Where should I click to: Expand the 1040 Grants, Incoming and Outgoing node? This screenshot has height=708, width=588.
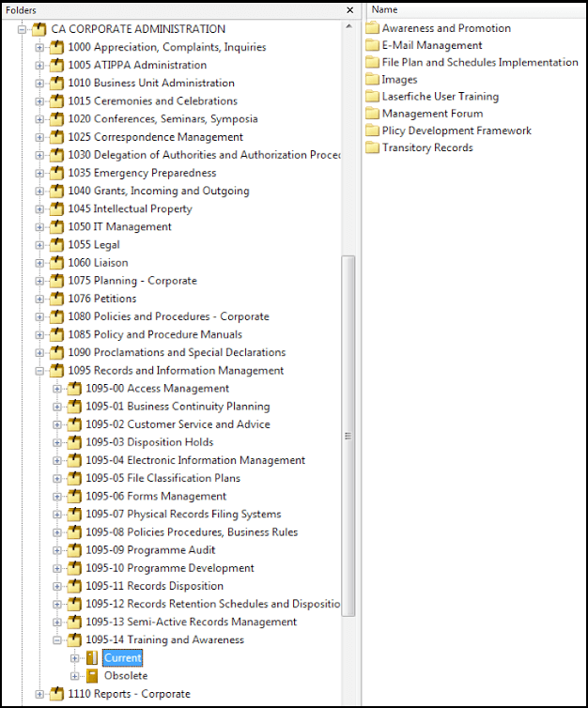39,192
